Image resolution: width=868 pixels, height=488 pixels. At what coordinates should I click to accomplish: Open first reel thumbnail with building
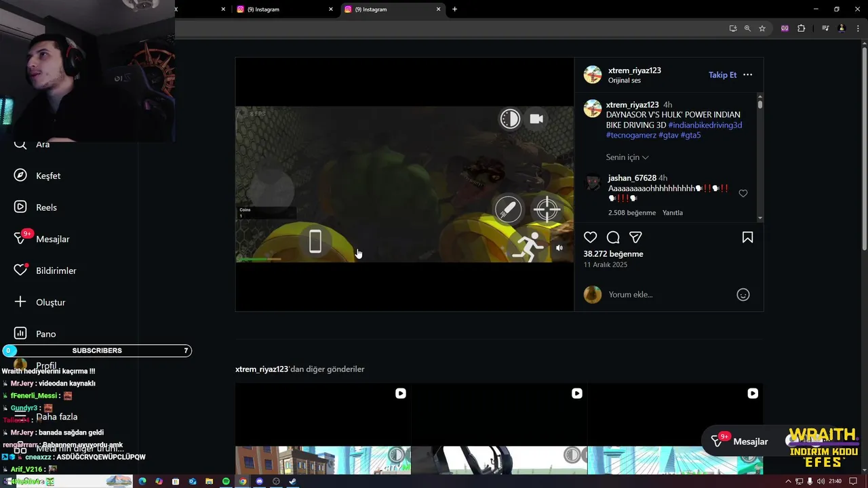(x=323, y=429)
